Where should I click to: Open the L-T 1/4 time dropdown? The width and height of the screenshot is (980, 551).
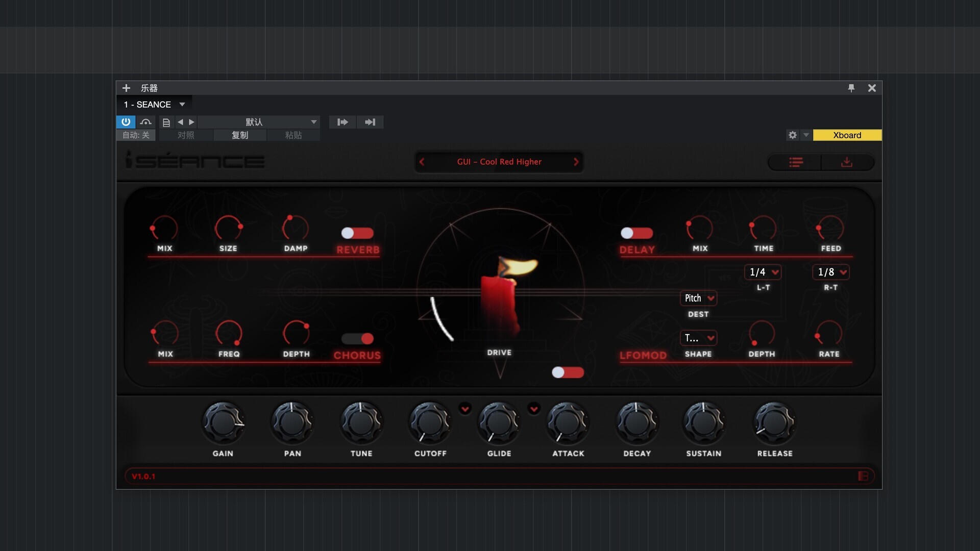pyautogui.click(x=763, y=272)
